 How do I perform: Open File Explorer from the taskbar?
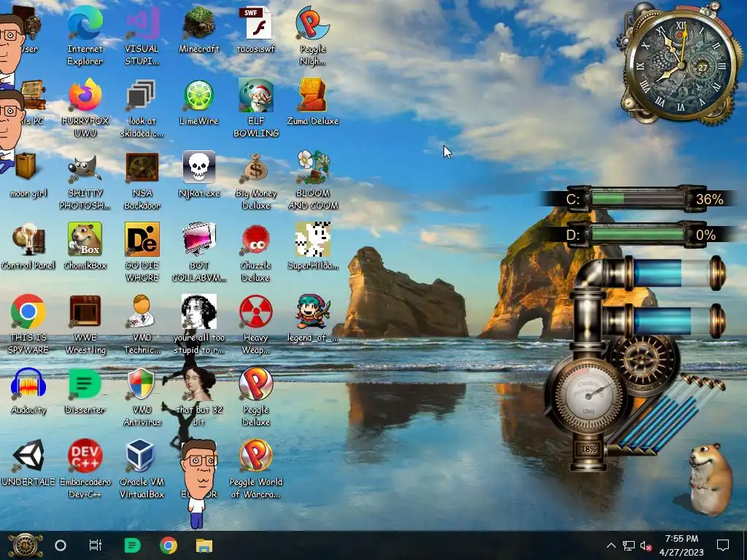point(204,545)
